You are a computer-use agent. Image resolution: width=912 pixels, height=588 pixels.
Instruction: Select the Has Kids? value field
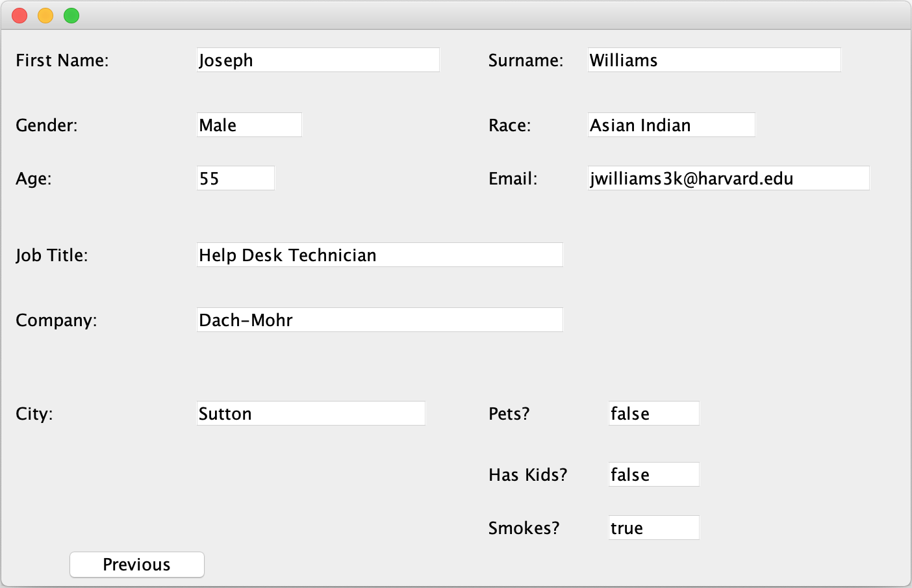pos(653,474)
